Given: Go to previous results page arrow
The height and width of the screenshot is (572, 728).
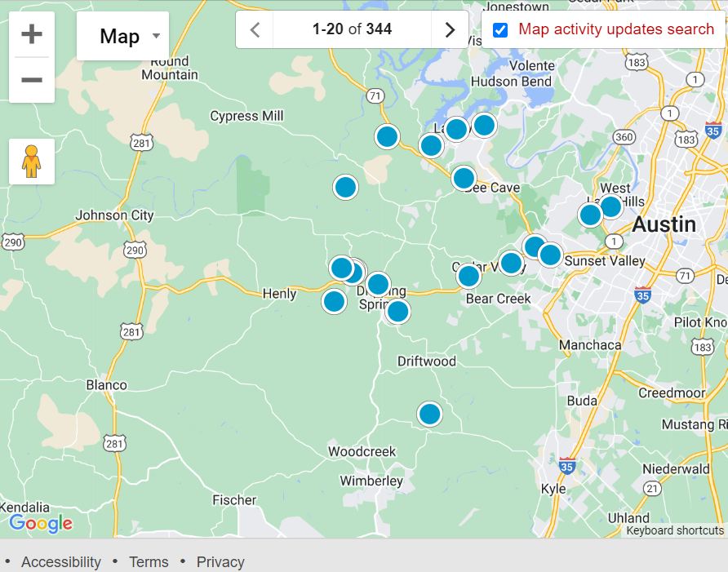Looking at the screenshot, I should tap(255, 29).
